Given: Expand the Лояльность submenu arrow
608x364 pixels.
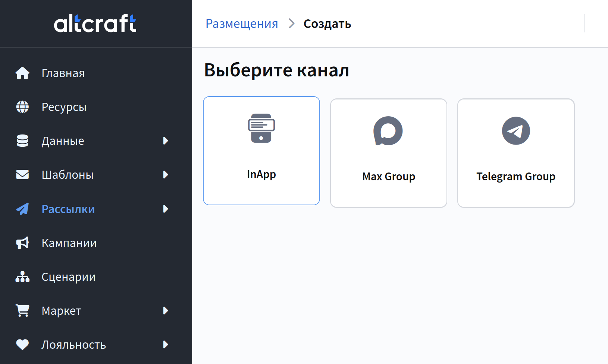Looking at the screenshot, I should tap(166, 345).
